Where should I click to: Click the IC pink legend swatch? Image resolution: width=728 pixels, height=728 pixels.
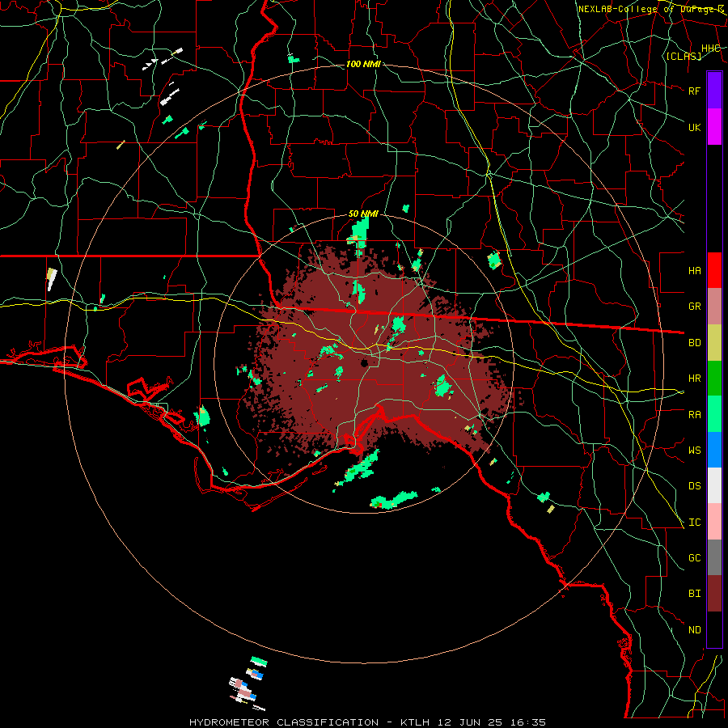[714, 522]
